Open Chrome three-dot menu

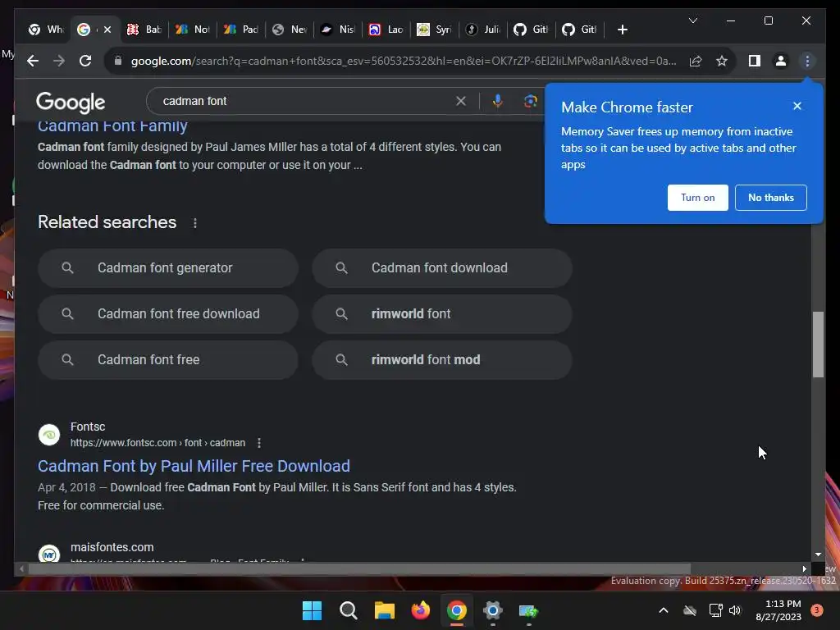click(x=807, y=61)
